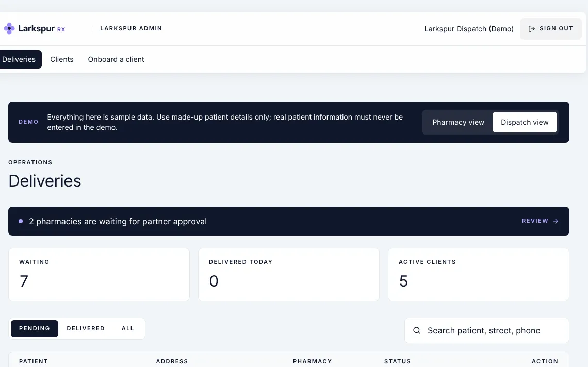
Task: Filter deliveries by Pending
Action: coord(35,328)
